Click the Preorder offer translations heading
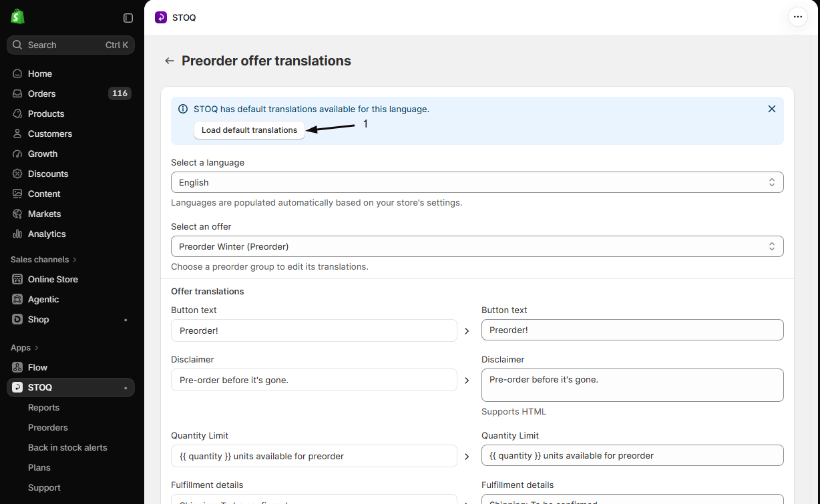820x504 pixels. pyautogui.click(x=266, y=61)
